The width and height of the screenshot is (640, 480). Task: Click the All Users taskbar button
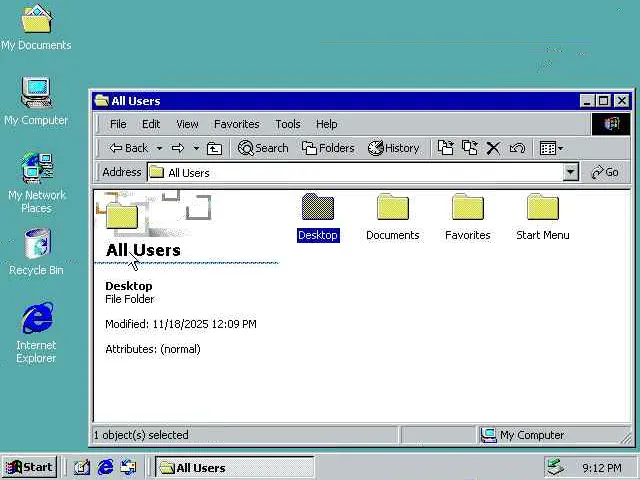pos(235,467)
